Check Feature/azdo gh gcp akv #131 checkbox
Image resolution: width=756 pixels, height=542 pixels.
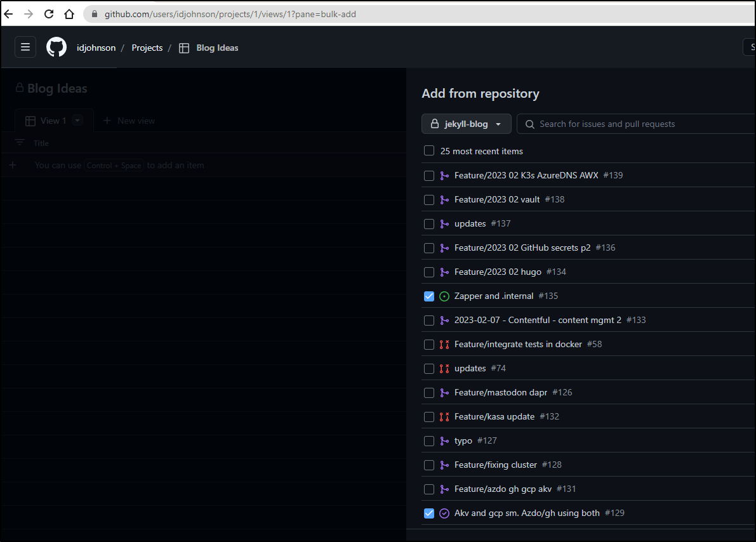pos(429,489)
